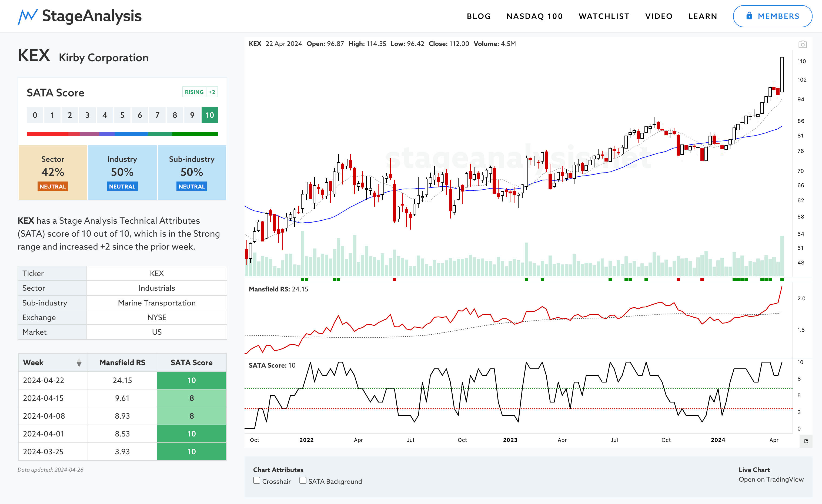Screen dimensions: 822x504
Task: Click the Chart Attributes heading
Action: coord(278,470)
